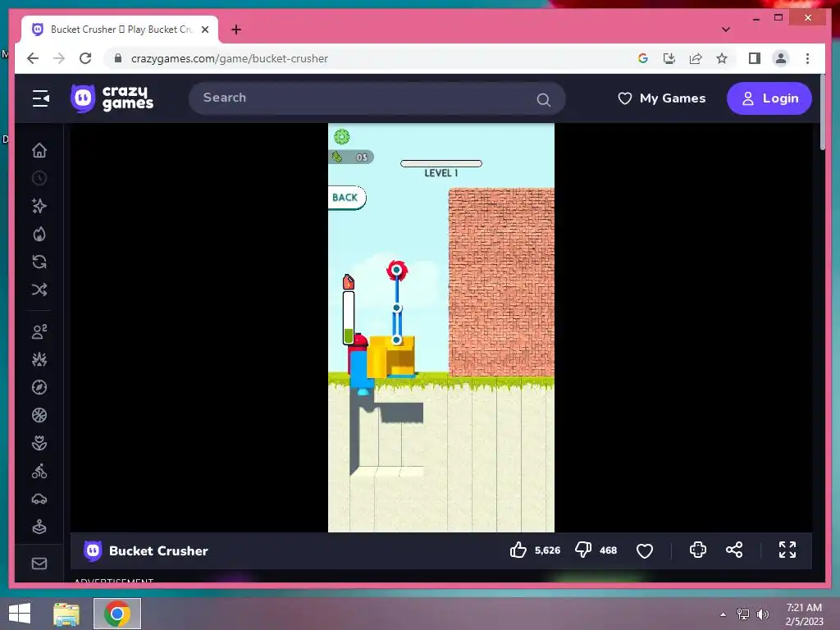Open My Games
Image resolution: width=840 pixels, height=630 pixels.
tap(662, 98)
